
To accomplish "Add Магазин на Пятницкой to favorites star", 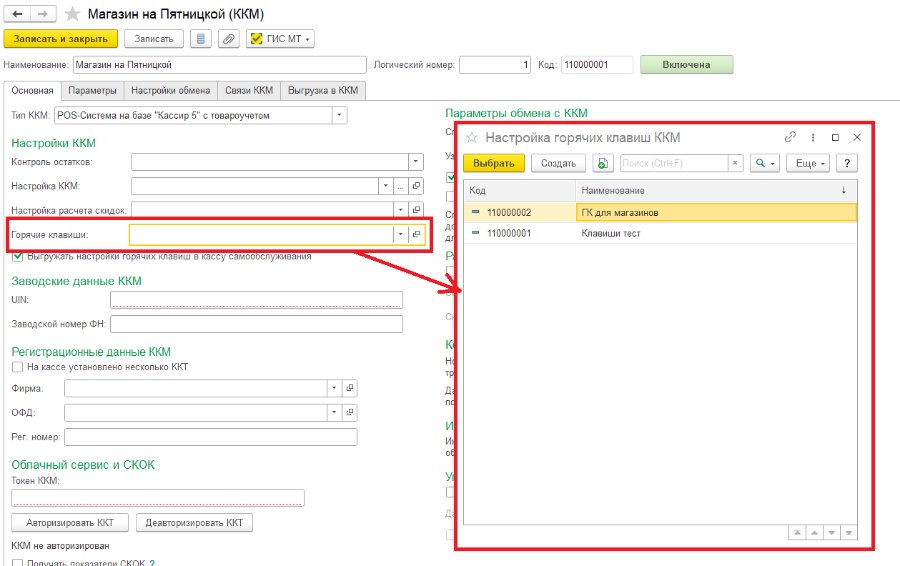I will 72,14.
